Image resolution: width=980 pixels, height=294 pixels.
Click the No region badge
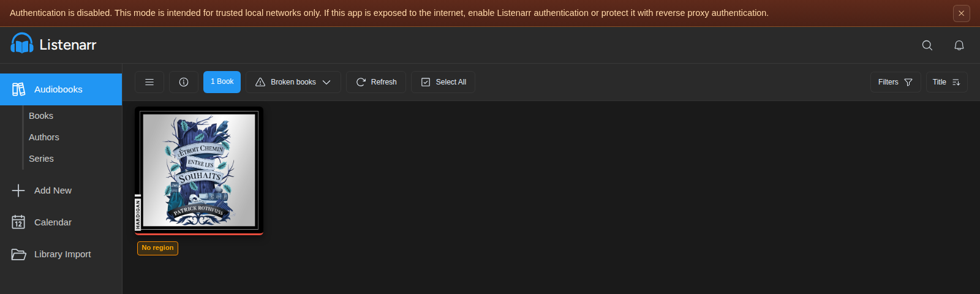[158, 248]
